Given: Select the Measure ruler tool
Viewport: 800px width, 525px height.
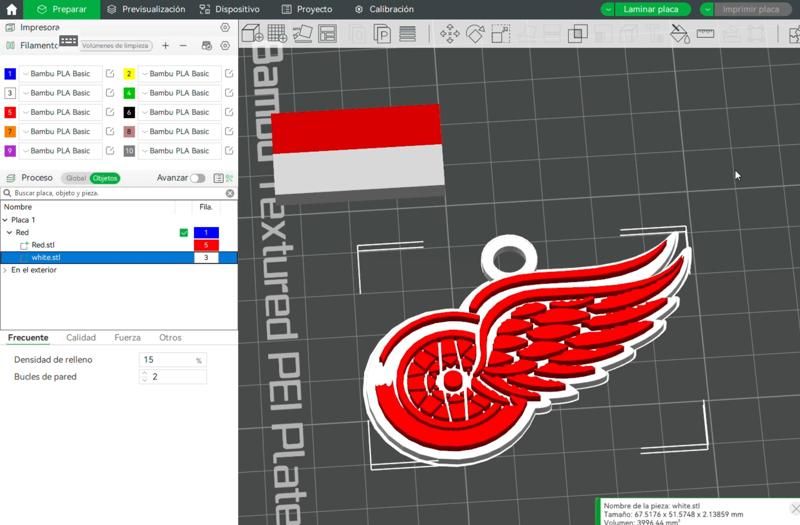Looking at the screenshot, I should coord(706,34).
